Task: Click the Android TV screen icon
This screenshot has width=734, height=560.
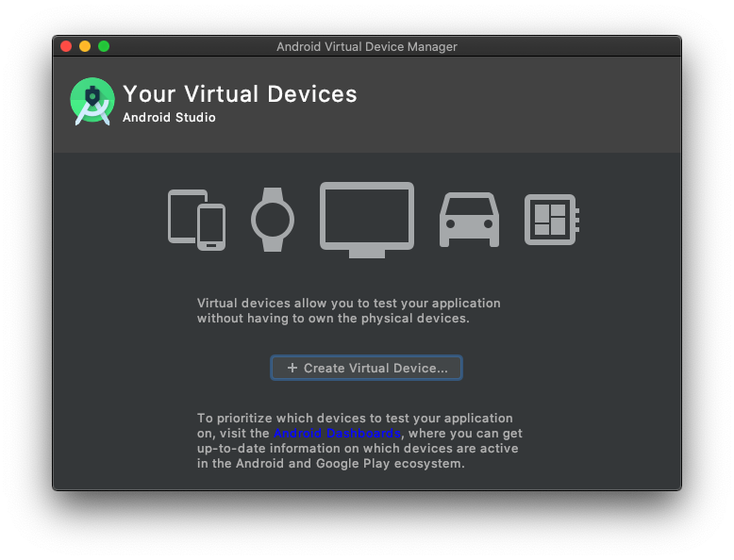Action: (x=367, y=220)
